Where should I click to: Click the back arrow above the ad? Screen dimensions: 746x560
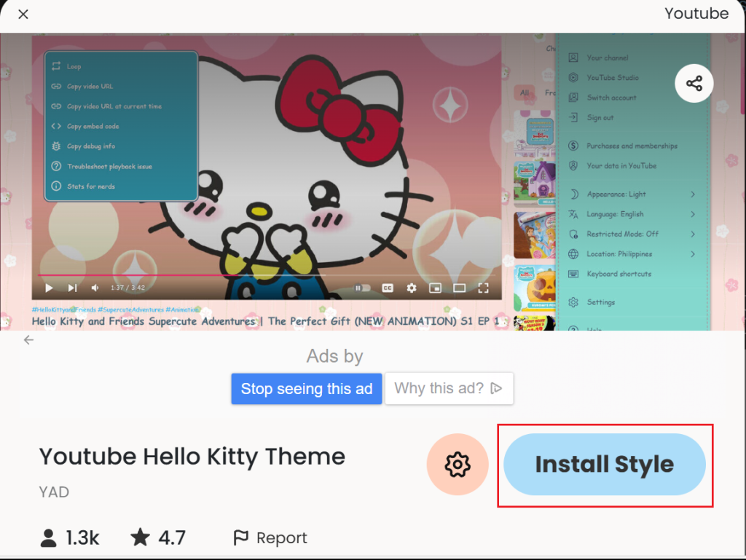click(x=28, y=340)
